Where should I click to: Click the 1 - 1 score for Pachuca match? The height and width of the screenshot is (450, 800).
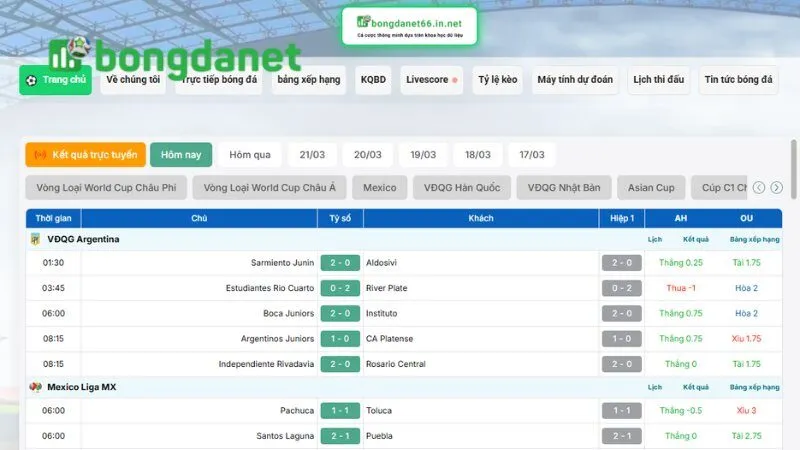coord(340,411)
